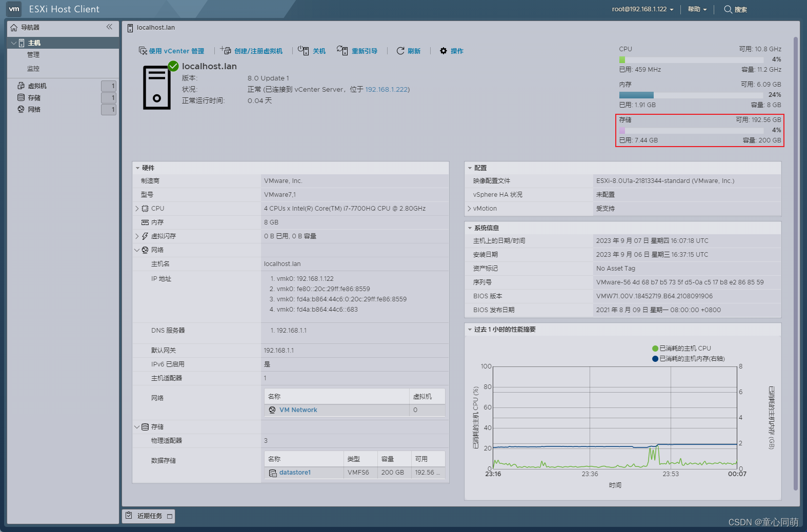Click the create/register VM icon
The image size is (807, 532).
pyautogui.click(x=226, y=50)
